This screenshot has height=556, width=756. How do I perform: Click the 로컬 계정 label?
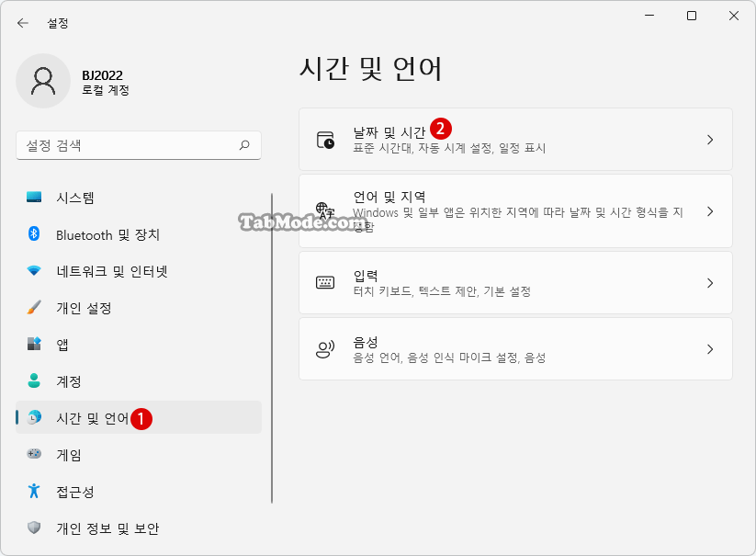(x=105, y=90)
